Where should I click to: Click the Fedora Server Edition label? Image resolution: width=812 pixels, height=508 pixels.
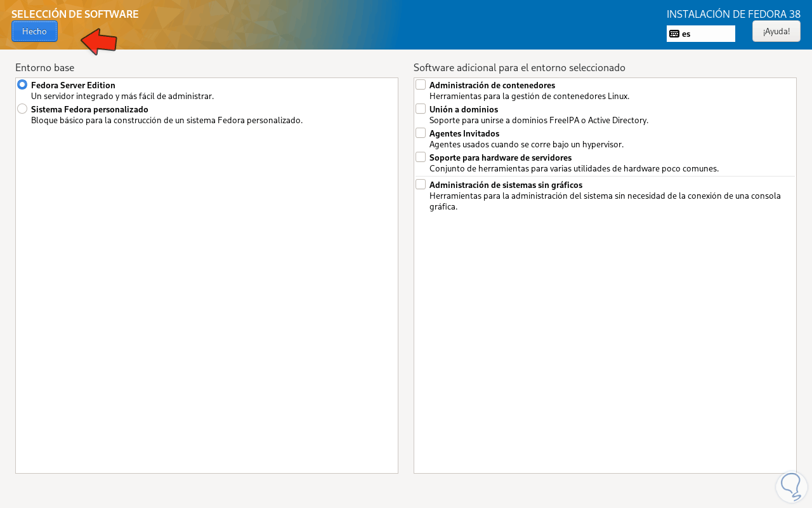point(73,85)
